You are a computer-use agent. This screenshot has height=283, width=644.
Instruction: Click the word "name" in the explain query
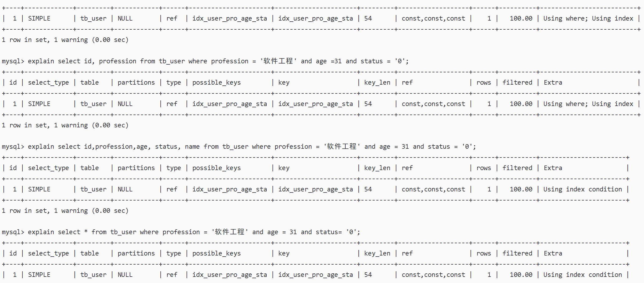(x=192, y=147)
